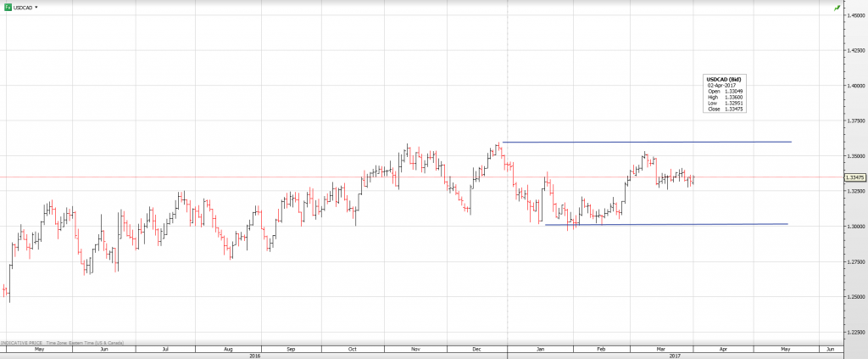868x359 pixels.
Task: Click the green FX symbol icon
Action: pos(7,7)
